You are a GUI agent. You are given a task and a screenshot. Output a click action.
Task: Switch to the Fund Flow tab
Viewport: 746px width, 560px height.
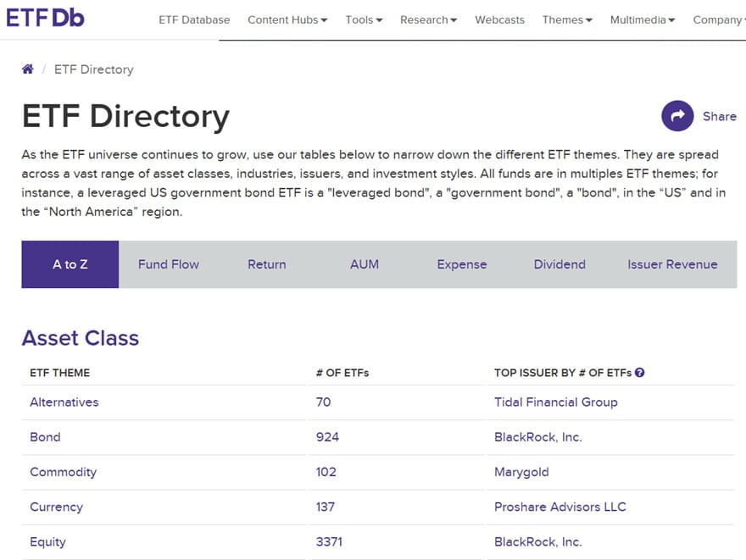(x=169, y=264)
